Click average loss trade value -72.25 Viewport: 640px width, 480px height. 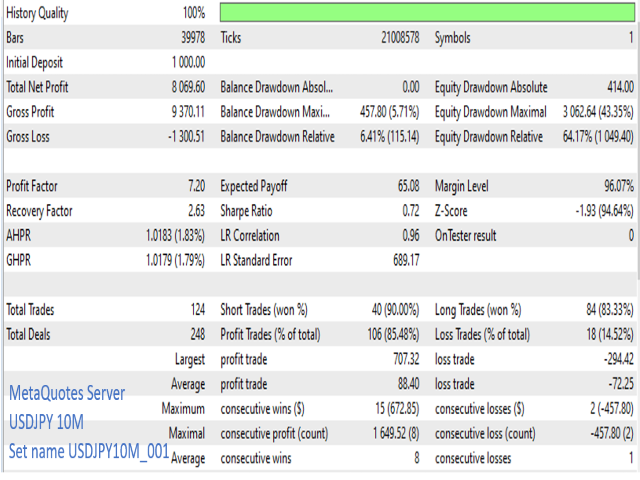(x=621, y=384)
